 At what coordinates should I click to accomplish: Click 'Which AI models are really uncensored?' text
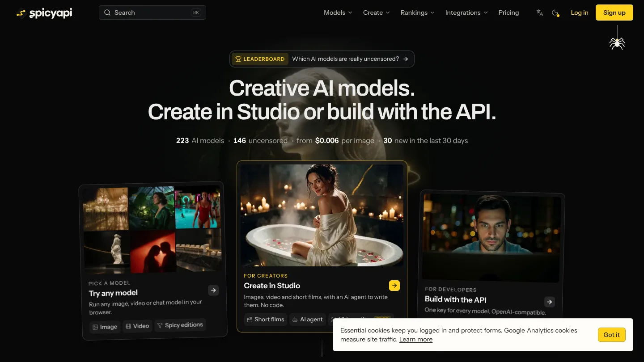coord(345,59)
